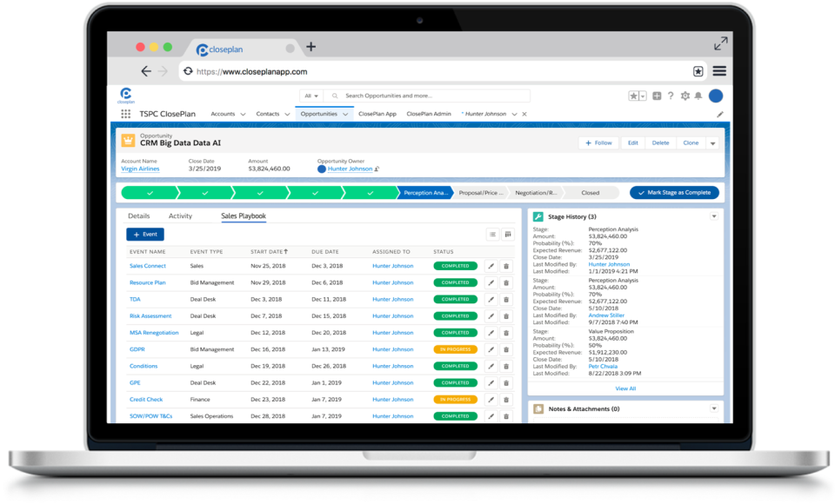The width and height of the screenshot is (835, 504).
Task: Open the favorites star icon
Action: point(633,96)
